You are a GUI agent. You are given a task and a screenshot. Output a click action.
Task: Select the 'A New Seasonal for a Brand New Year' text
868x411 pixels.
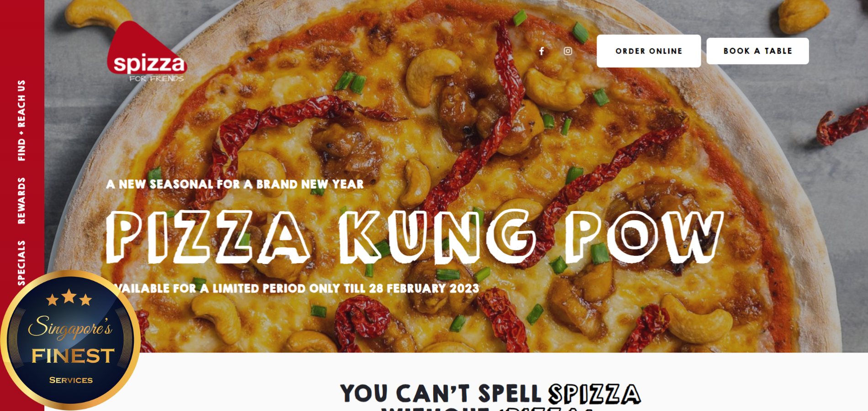click(235, 184)
